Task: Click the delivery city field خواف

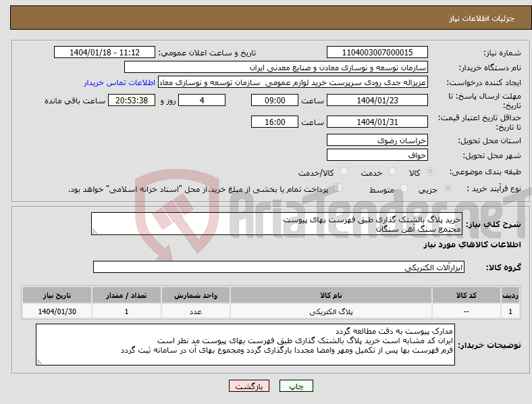Action: (x=377, y=155)
